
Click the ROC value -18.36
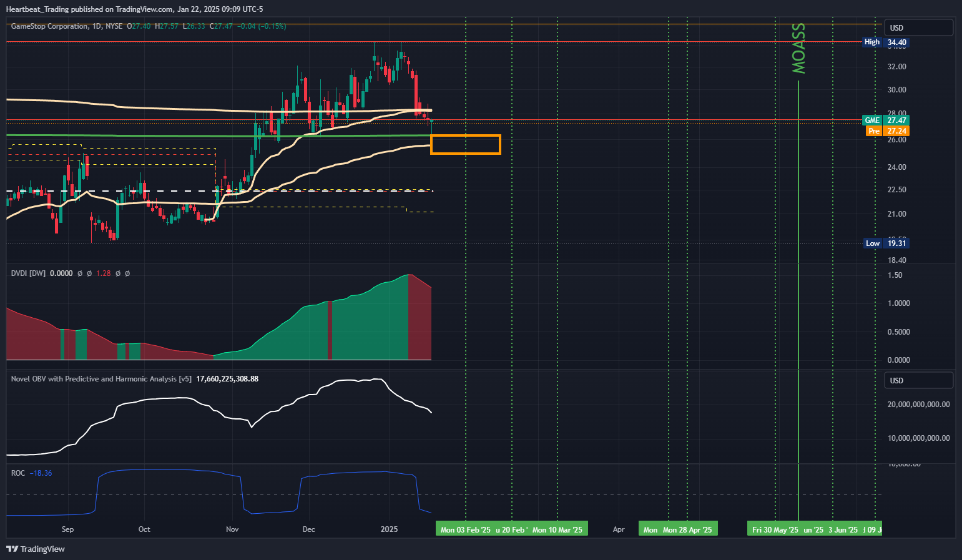[x=41, y=473]
